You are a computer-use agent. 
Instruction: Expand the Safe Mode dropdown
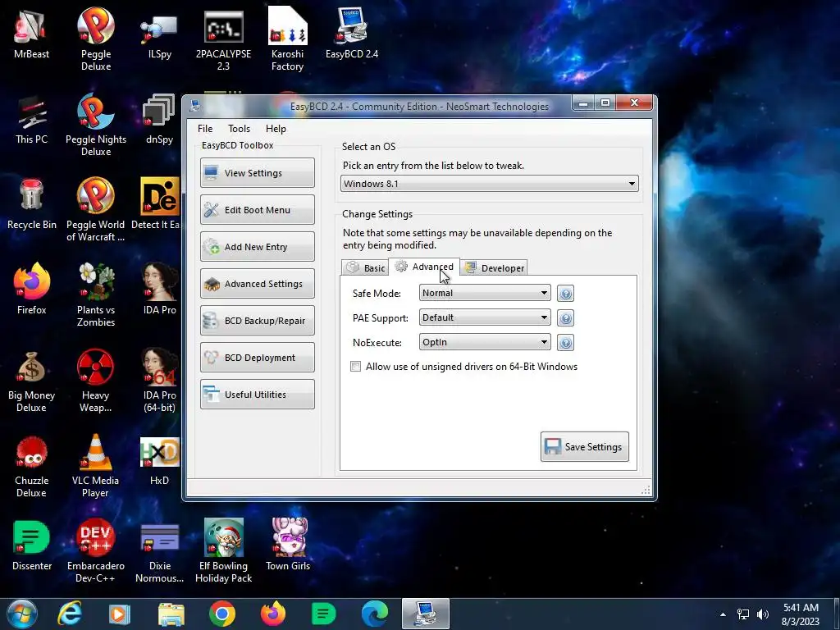coord(485,293)
